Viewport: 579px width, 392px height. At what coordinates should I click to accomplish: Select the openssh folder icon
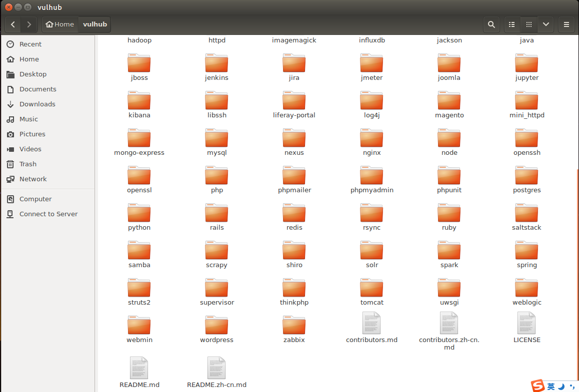tap(526, 138)
